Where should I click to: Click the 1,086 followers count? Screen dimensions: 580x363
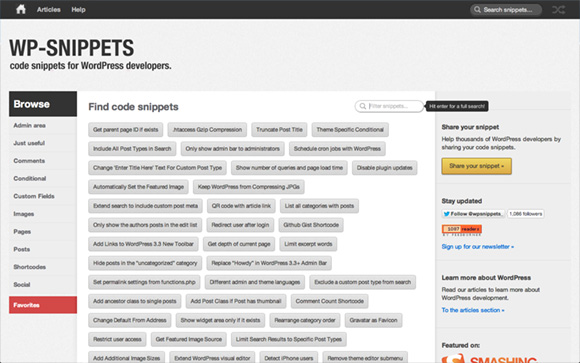[x=526, y=214]
